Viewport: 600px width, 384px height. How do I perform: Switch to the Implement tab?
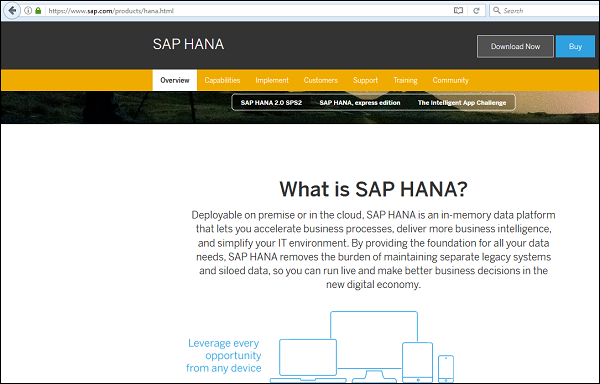[x=272, y=80]
